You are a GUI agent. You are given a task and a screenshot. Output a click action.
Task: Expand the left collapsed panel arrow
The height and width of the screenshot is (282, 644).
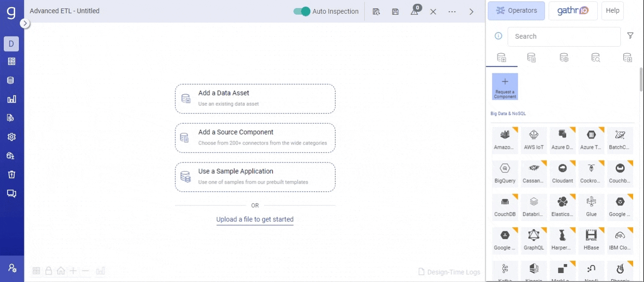(x=24, y=22)
